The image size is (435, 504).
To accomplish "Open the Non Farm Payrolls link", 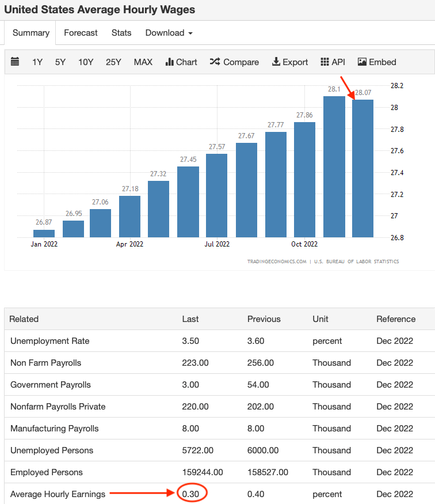I will click(46, 363).
